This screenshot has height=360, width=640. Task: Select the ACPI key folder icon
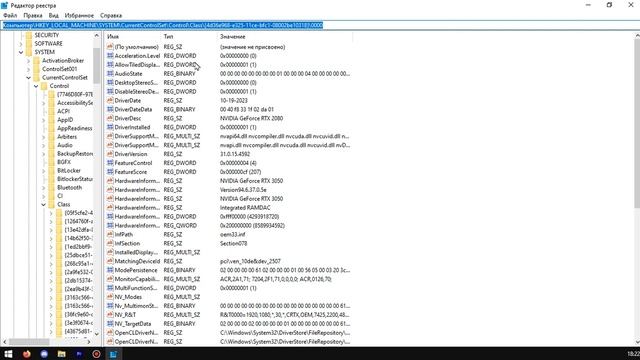[x=51, y=111]
